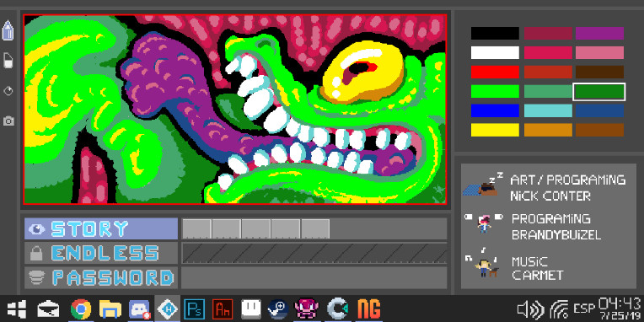This screenshot has height=322, width=644.
Task: Pick the black color swatch
Action: [x=495, y=33]
